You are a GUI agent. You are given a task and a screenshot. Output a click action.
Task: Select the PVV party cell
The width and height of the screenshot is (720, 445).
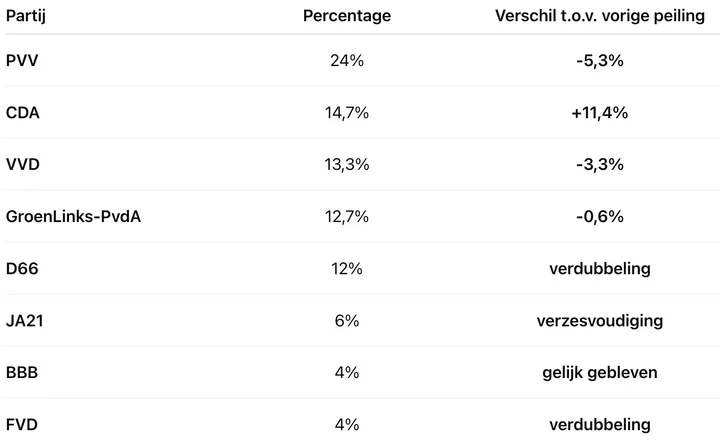click(x=23, y=60)
